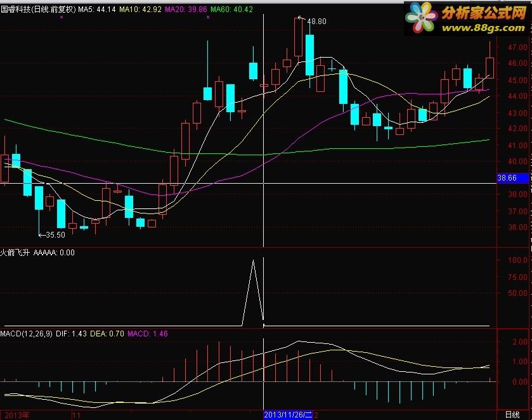Click the 50.00 axis label in 火箭飞升 panel
Viewport: 532px width, 420px height.
(518, 293)
